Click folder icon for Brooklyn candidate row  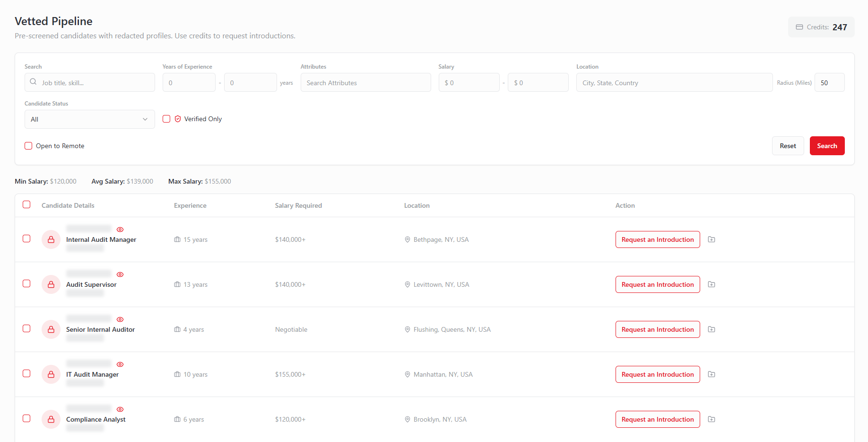click(712, 419)
